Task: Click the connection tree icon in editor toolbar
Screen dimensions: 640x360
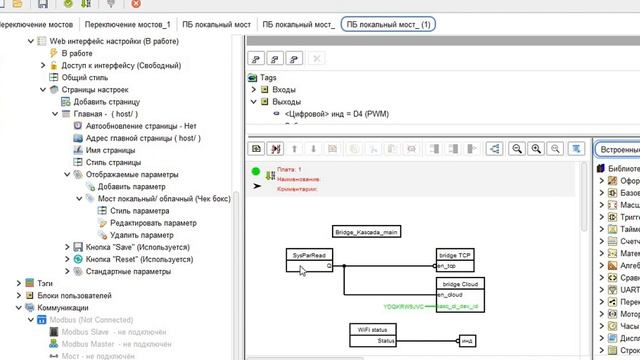Action: pos(494,149)
